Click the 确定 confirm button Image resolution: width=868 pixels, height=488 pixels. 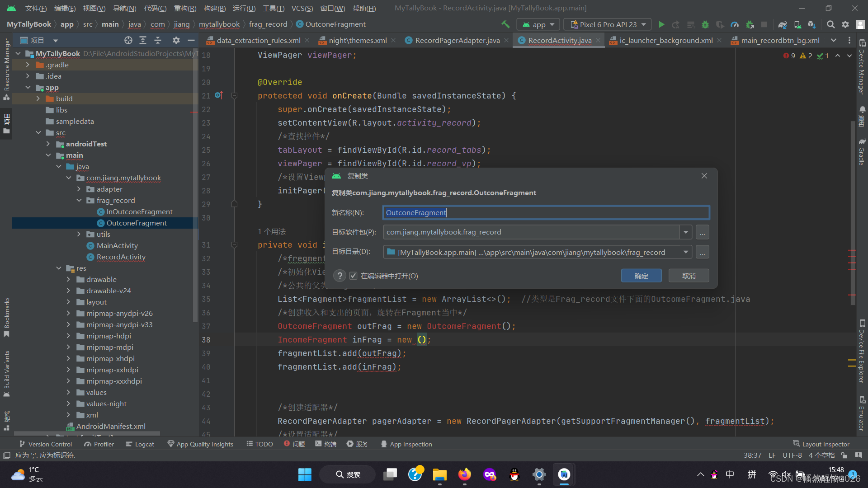tap(641, 276)
